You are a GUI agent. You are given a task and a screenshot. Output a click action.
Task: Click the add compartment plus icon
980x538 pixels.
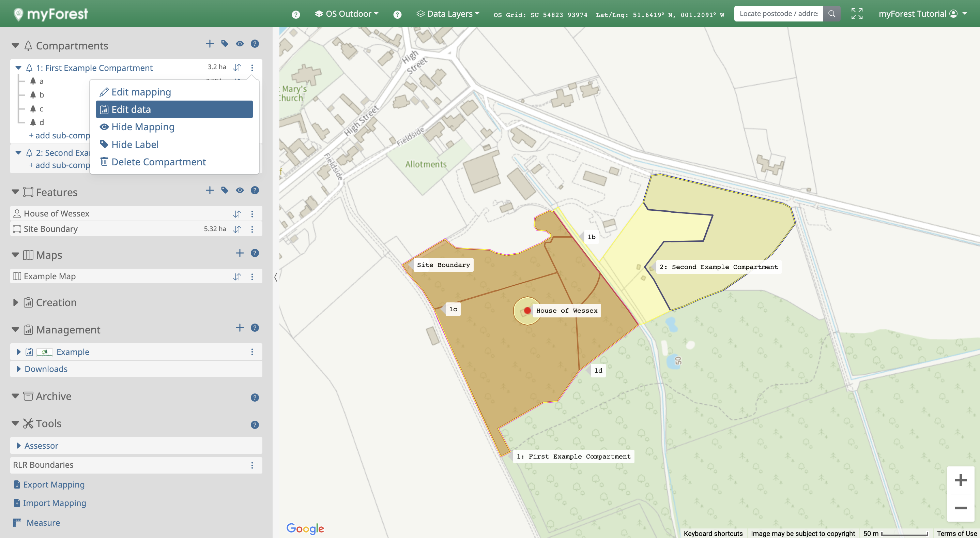pos(210,44)
